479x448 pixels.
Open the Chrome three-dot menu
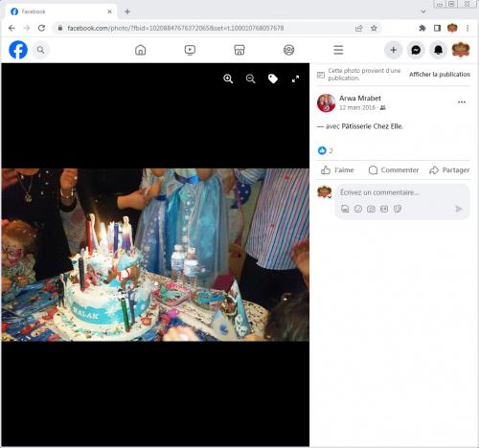tap(468, 28)
